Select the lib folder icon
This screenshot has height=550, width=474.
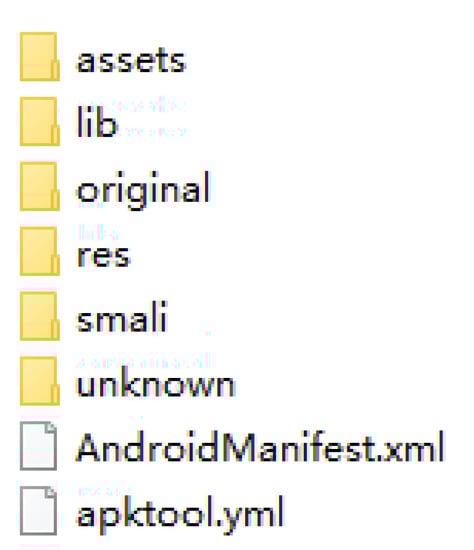pos(40,121)
